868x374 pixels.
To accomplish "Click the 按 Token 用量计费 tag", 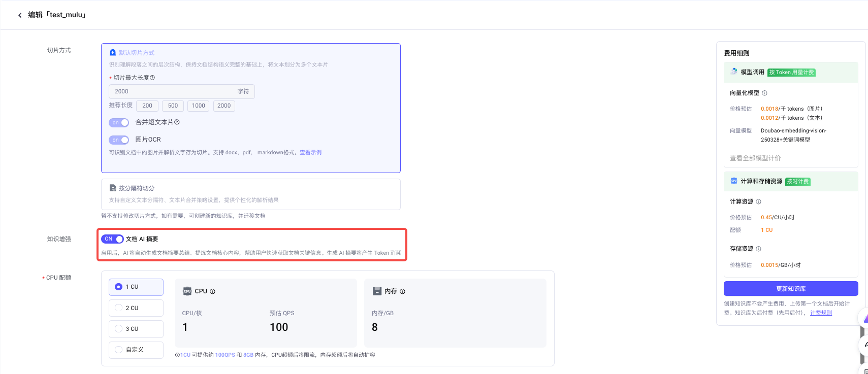I will [x=791, y=73].
